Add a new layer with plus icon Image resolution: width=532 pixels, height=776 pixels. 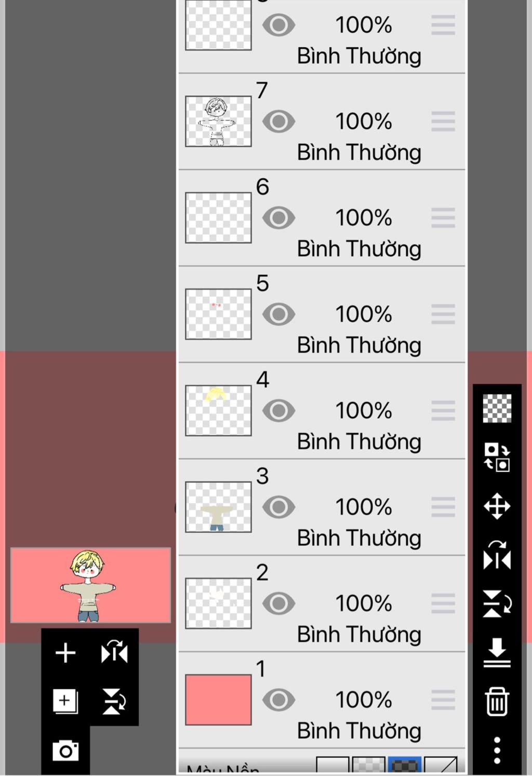65,653
